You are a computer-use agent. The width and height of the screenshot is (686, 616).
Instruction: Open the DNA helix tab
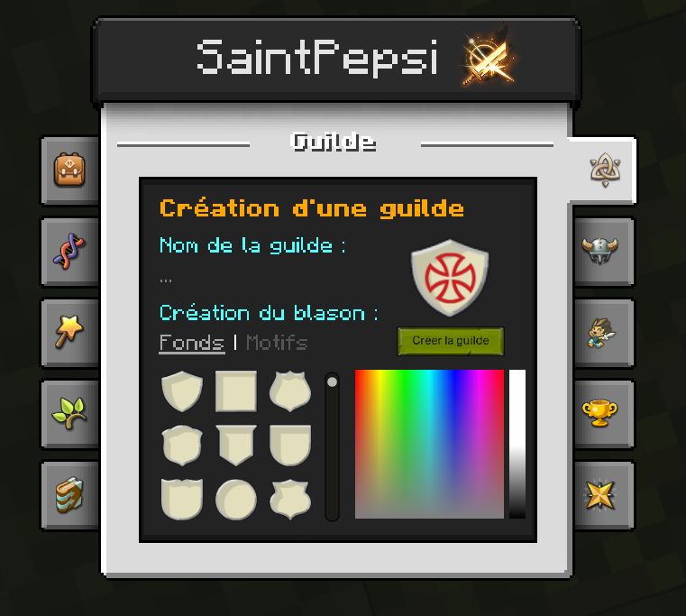tap(69, 252)
